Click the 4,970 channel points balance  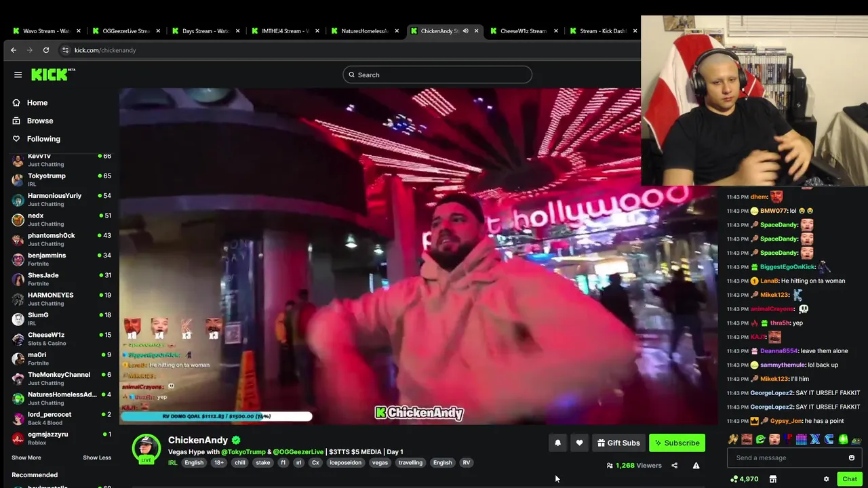pyautogui.click(x=744, y=479)
